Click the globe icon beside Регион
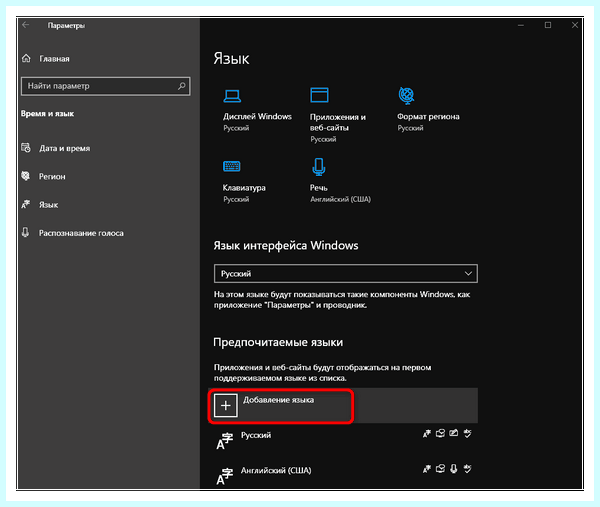 [x=26, y=176]
